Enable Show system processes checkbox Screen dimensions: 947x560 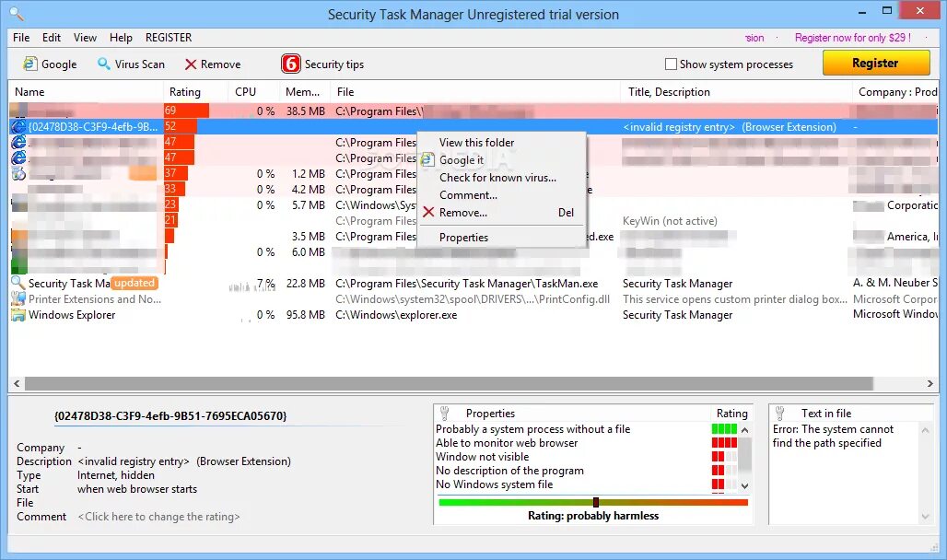click(x=671, y=64)
